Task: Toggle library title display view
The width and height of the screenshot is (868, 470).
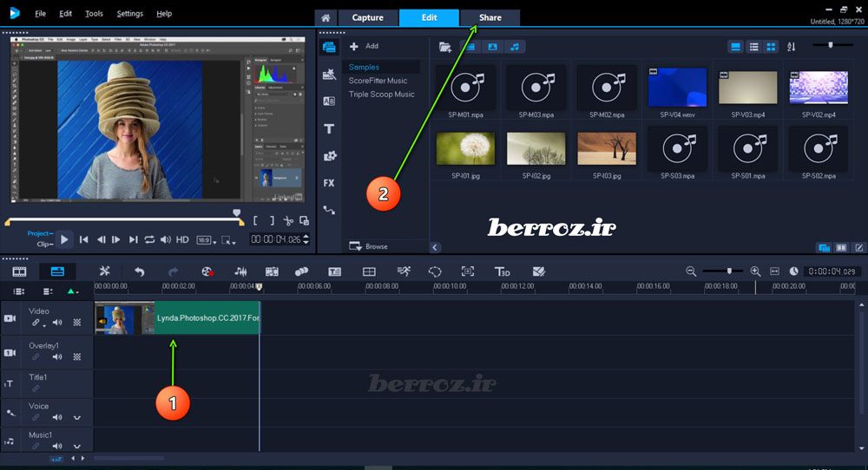Action: pos(736,47)
